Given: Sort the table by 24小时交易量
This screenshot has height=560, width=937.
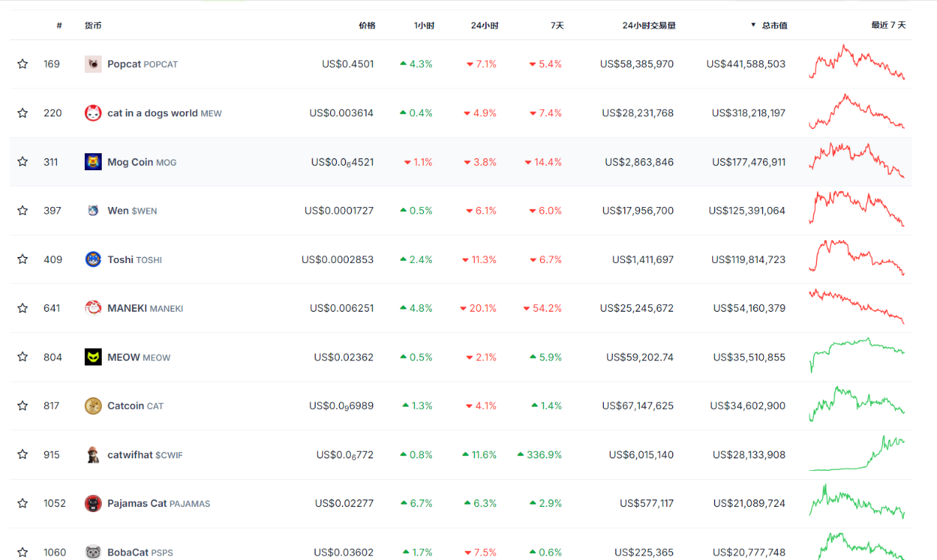Looking at the screenshot, I should click(x=648, y=25).
